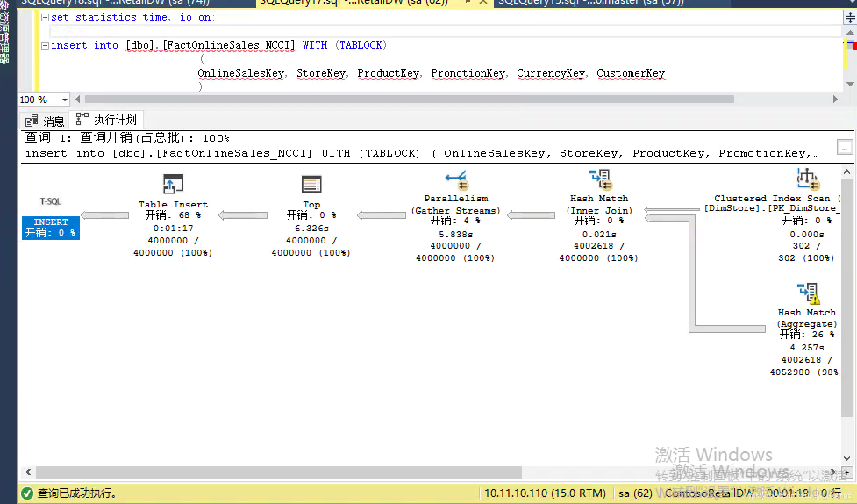Click the Table Insert time 0:01:17

(173, 228)
